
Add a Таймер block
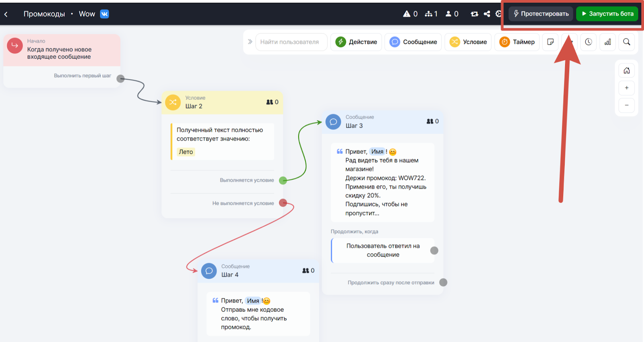click(517, 42)
